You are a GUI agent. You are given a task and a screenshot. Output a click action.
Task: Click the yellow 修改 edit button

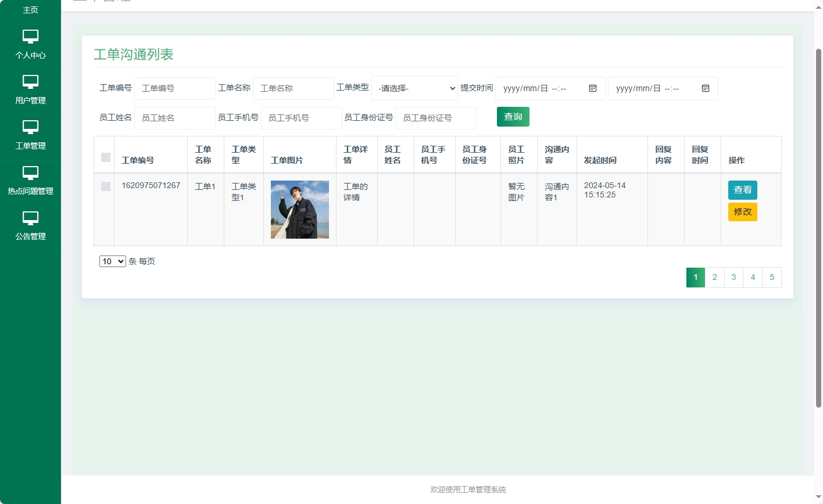click(x=742, y=212)
